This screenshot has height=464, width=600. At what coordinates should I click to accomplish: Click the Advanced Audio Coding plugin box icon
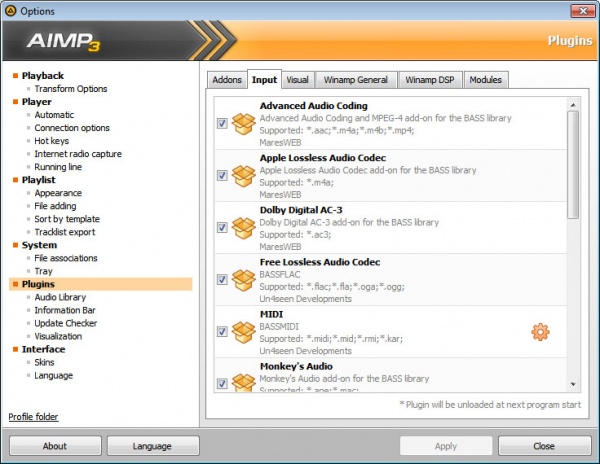pyautogui.click(x=244, y=124)
